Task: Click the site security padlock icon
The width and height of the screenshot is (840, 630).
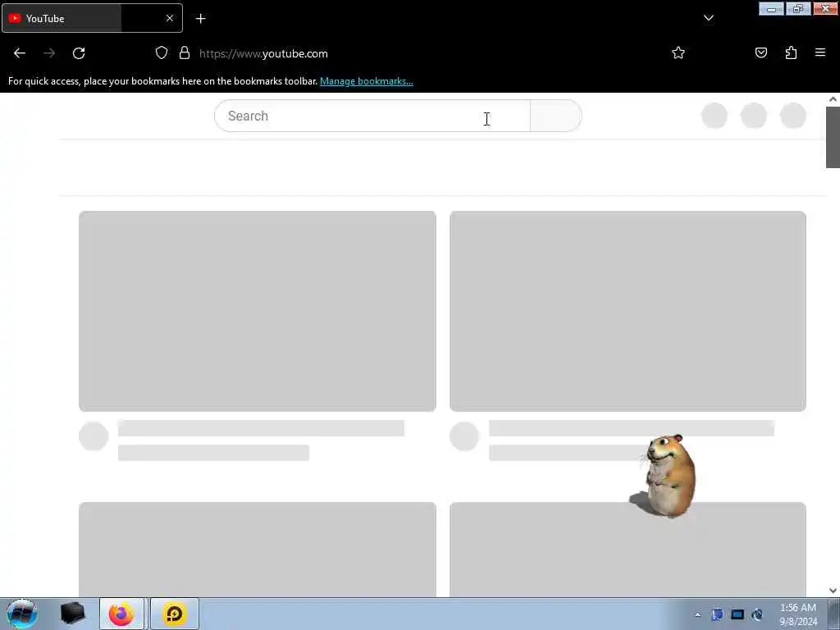Action: pyautogui.click(x=185, y=53)
